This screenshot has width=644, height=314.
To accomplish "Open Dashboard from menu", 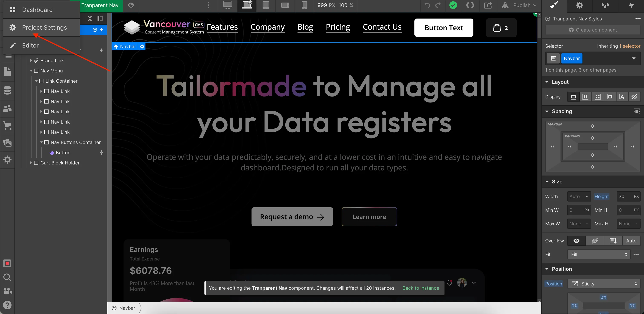I will (x=37, y=10).
